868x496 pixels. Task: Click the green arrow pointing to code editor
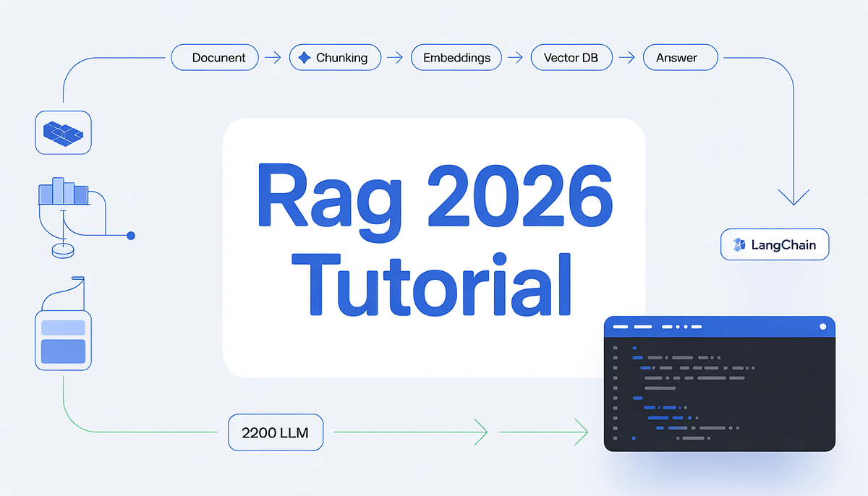542,433
